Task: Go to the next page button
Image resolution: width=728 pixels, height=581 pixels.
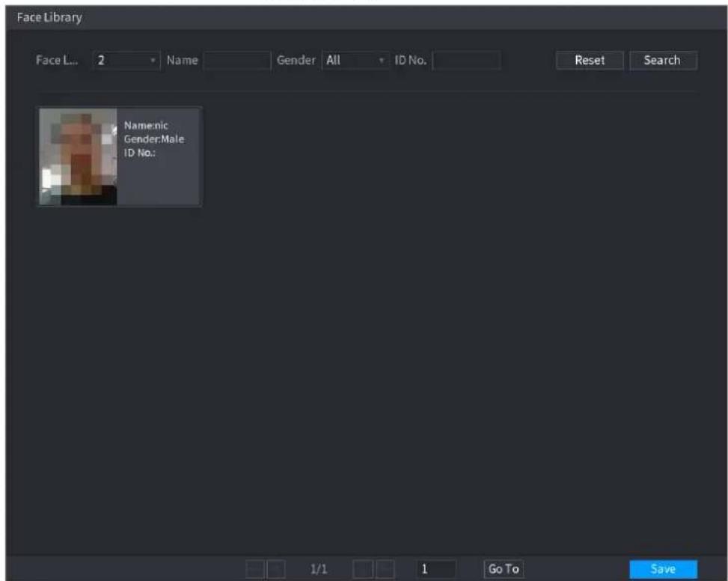Action: point(363,569)
